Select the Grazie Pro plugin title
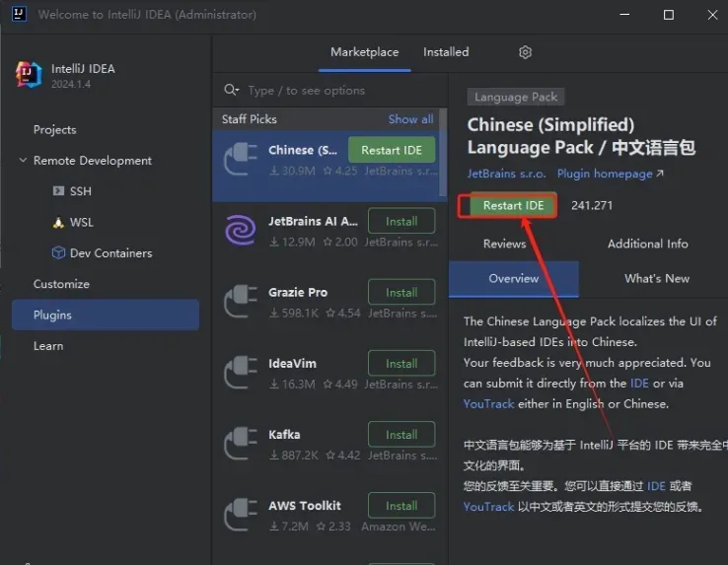 [x=298, y=292]
